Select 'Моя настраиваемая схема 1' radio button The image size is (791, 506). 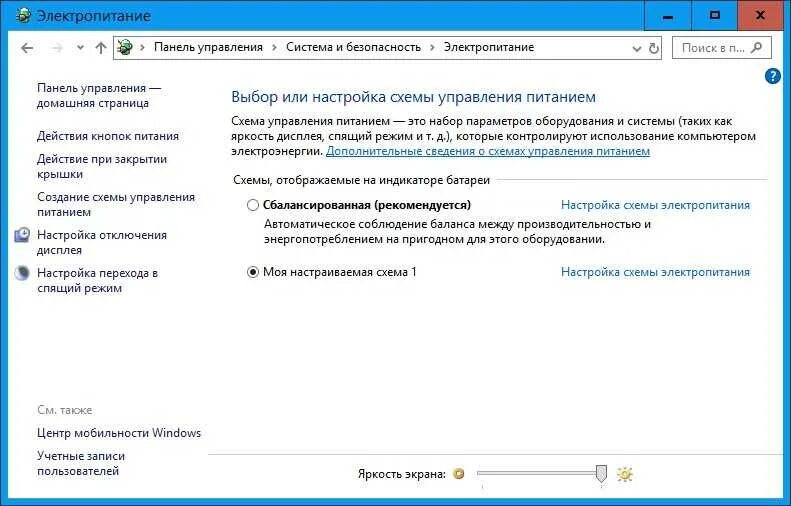[x=253, y=272]
